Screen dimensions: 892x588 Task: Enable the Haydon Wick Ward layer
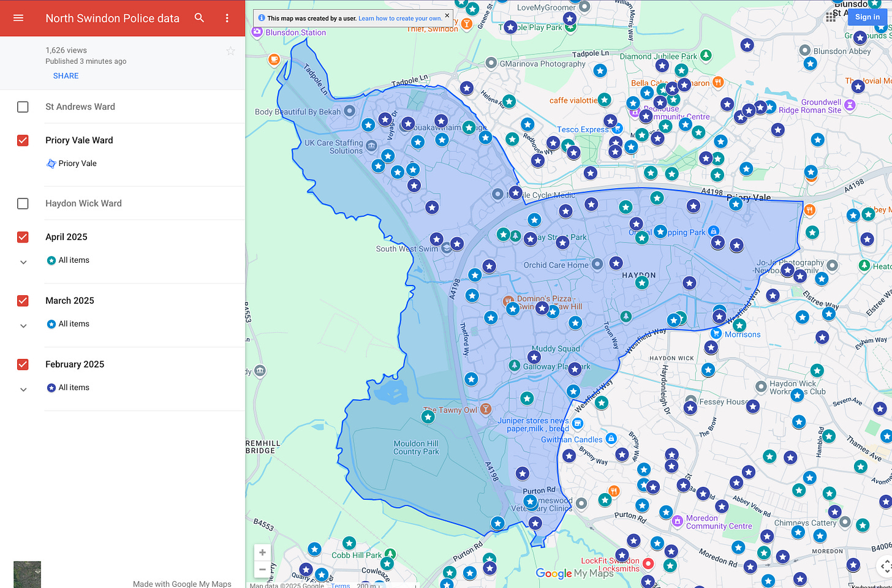pyautogui.click(x=23, y=203)
